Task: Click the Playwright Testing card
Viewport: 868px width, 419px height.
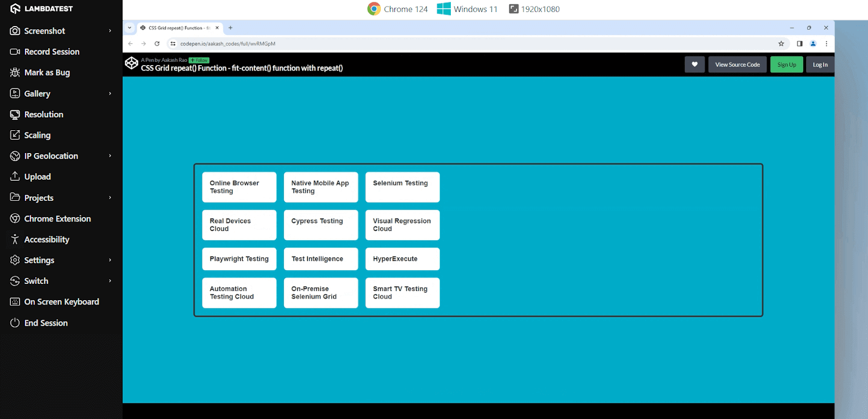Action: 239,259
